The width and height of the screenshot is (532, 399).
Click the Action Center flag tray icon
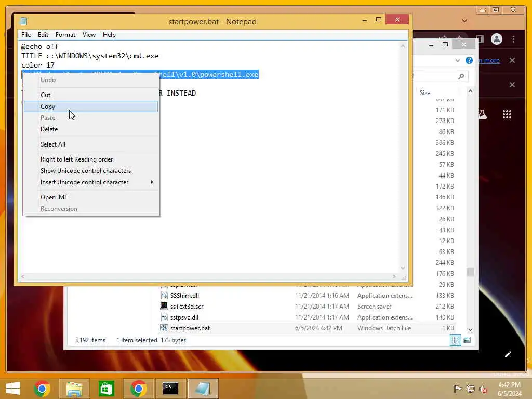[x=457, y=389]
